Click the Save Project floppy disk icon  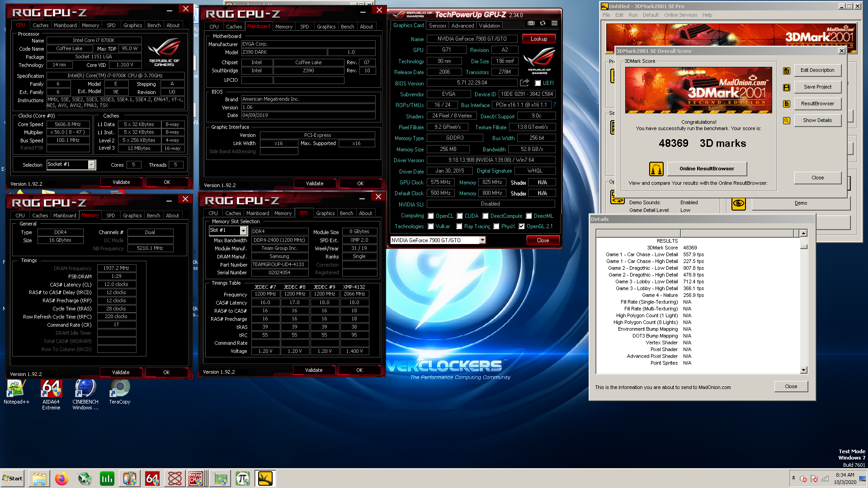pyautogui.click(x=787, y=87)
